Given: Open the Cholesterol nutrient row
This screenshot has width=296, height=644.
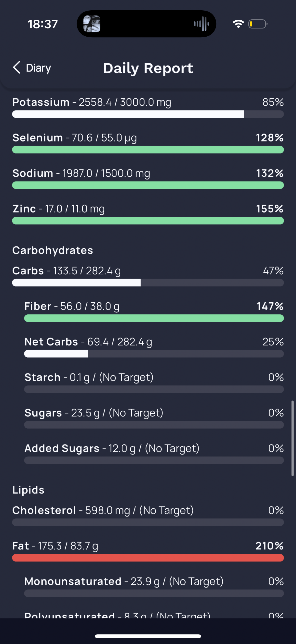Looking at the screenshot, I should [x=148, y=516].
